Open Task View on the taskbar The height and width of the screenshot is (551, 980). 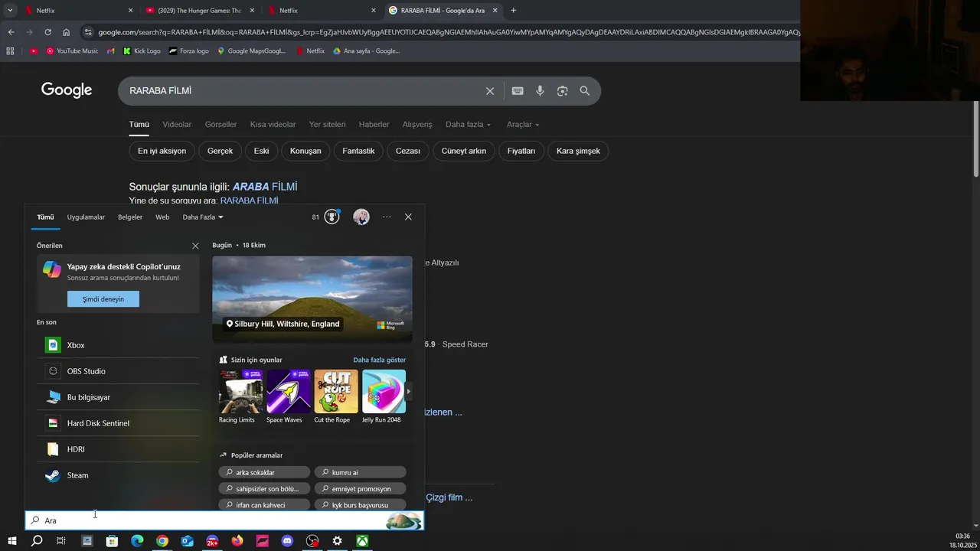coord(61,541)
